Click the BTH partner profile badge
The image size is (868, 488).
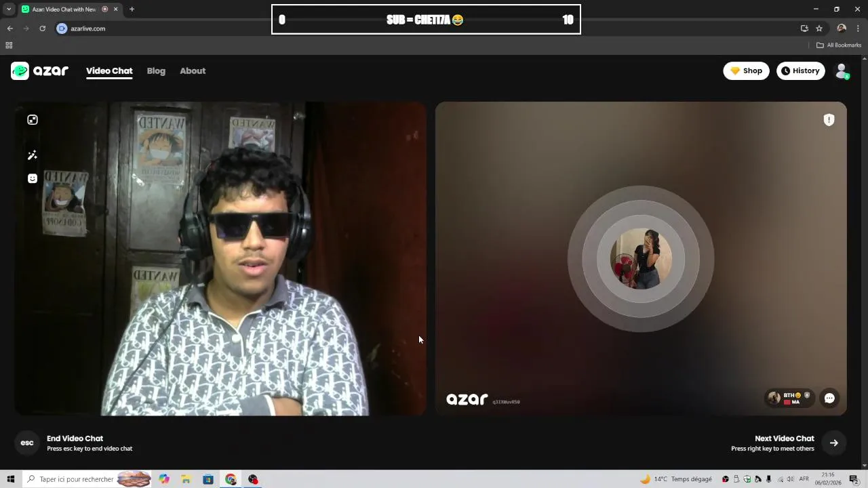(789, 399)
